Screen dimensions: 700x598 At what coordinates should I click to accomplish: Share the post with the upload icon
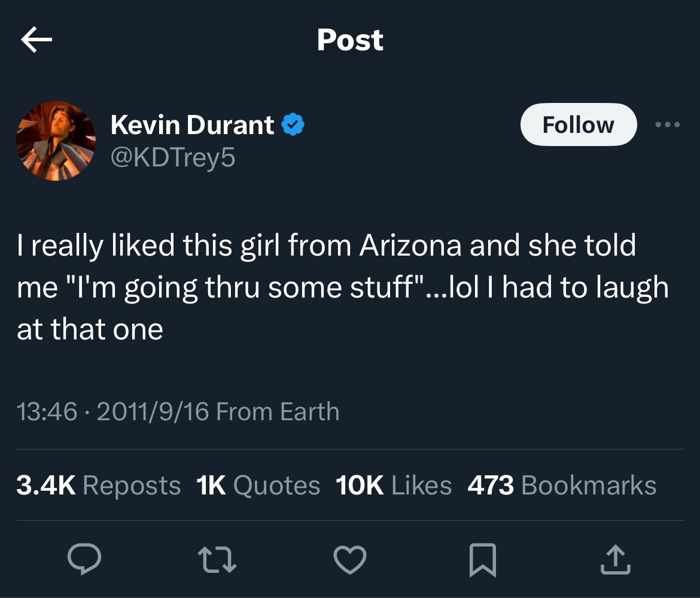tap(615, 559)
